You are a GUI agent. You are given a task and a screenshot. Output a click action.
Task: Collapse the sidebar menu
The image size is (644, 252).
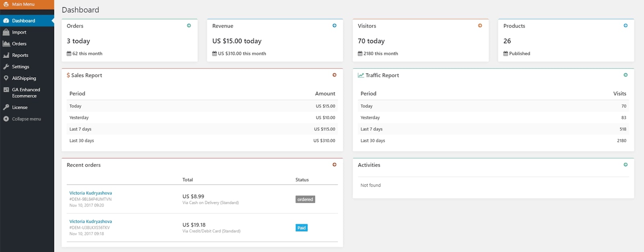[26, 119]
